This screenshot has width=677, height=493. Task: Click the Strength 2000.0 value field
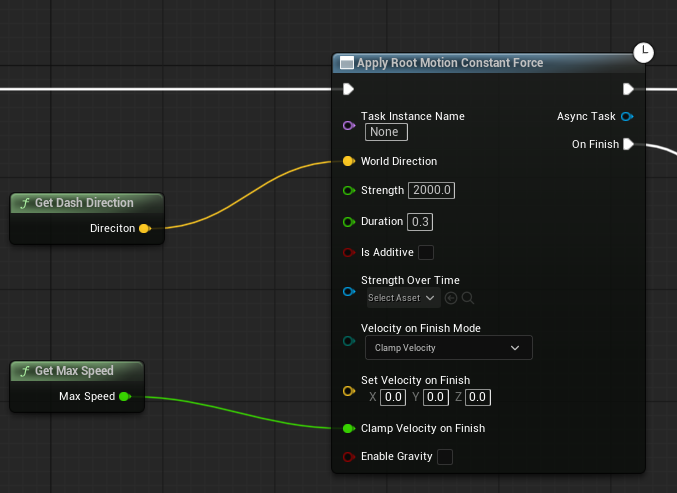click(x=431, y=190)
